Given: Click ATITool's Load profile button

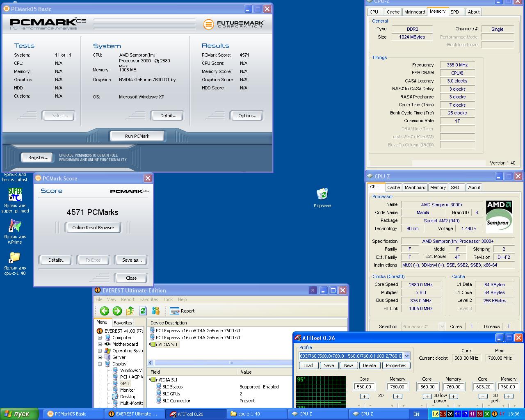Looking at the screenshot, I should (308, 365).
